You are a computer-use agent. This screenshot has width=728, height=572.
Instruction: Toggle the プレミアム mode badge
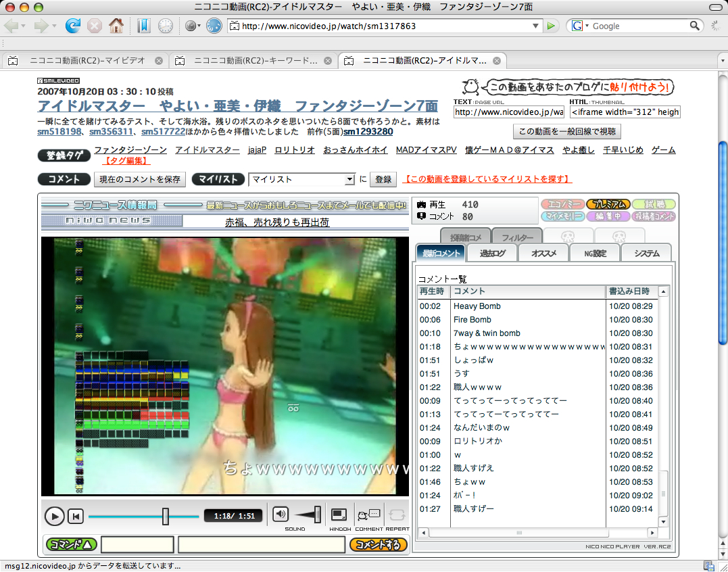tap(608, 204)
